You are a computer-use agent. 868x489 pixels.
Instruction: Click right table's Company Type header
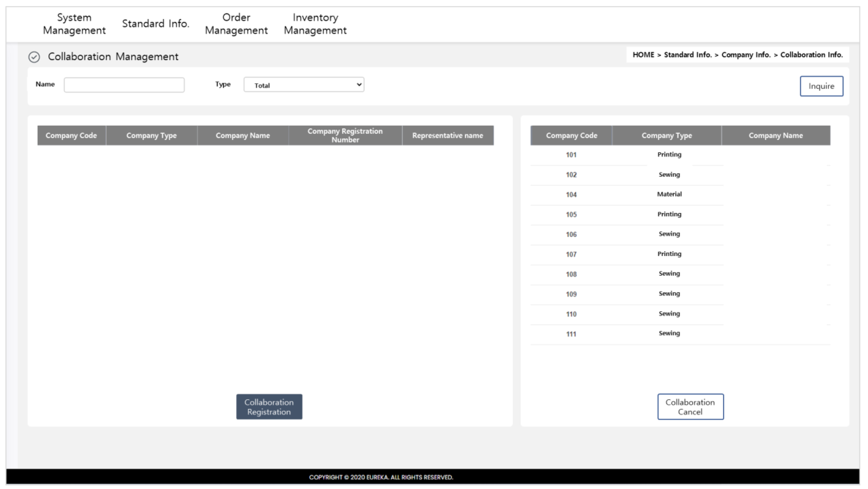click(x=666, y=135)
